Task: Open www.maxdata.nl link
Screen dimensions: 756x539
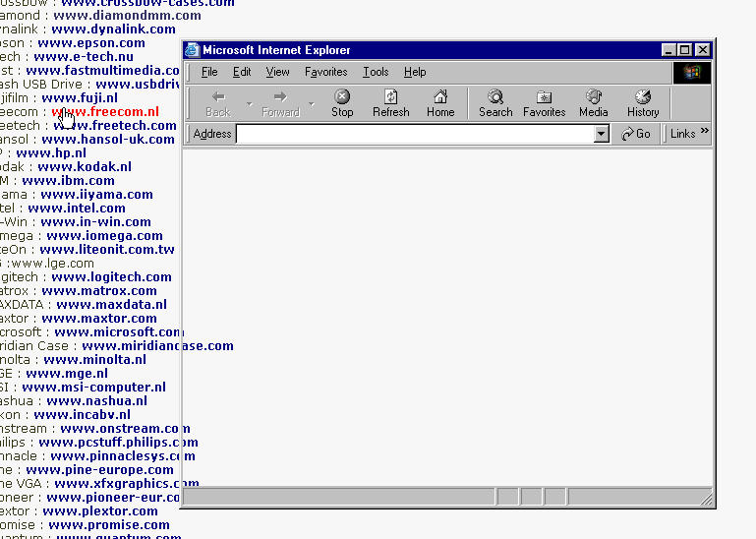Action: pos(111,305)
